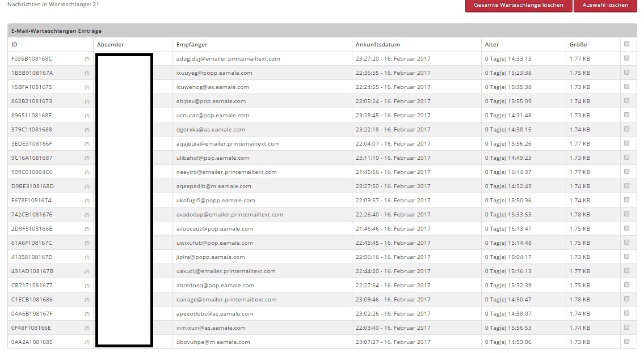This screenshot has width=644, height=353.
Task: Click the help icon beside ID 1B5B9108167A
Action: (87, 73)
